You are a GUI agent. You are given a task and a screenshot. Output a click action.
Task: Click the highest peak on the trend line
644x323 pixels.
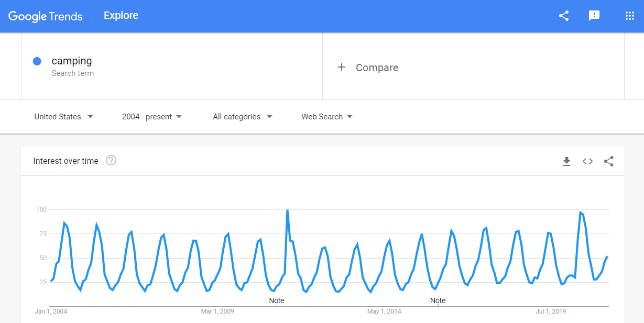(287, 210)
